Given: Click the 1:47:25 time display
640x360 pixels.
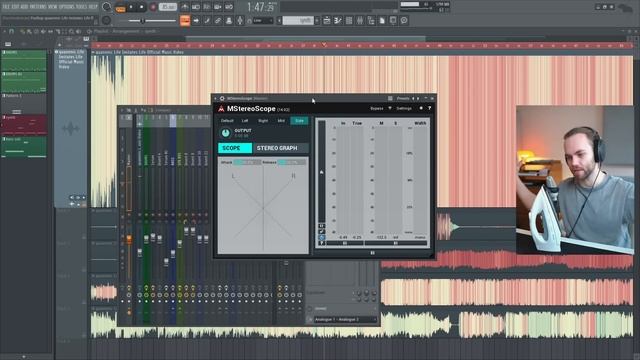Looking at the screenshot, I should 261,7.
